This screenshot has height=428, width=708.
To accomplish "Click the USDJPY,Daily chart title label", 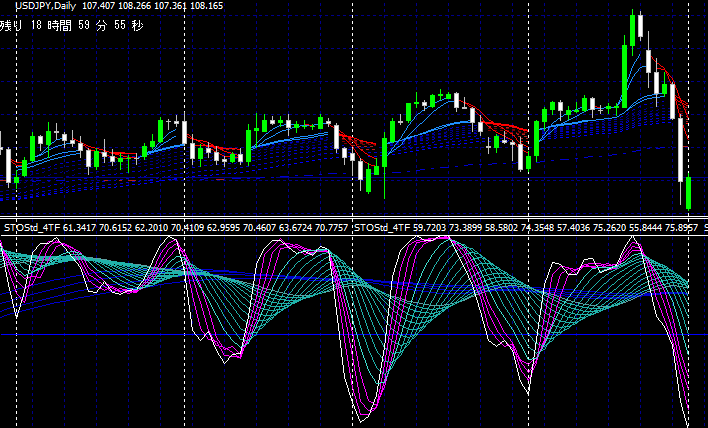I will 41,6.
